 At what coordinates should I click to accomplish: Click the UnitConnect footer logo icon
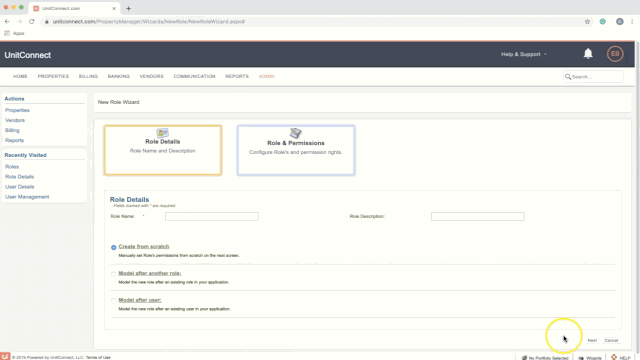pos(5,356)
